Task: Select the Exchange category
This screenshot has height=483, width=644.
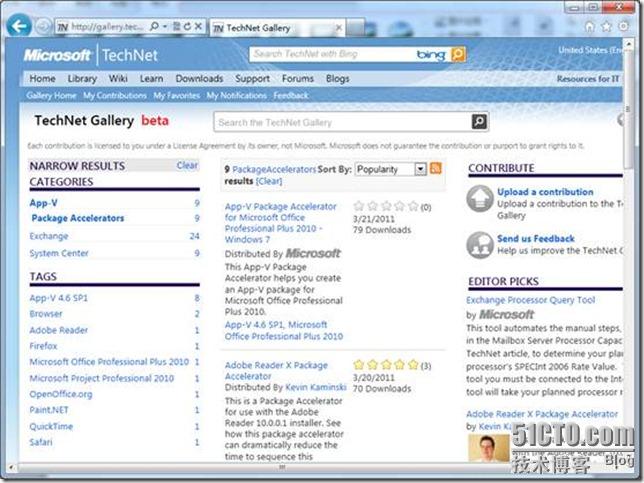Action: pos(49,236)
